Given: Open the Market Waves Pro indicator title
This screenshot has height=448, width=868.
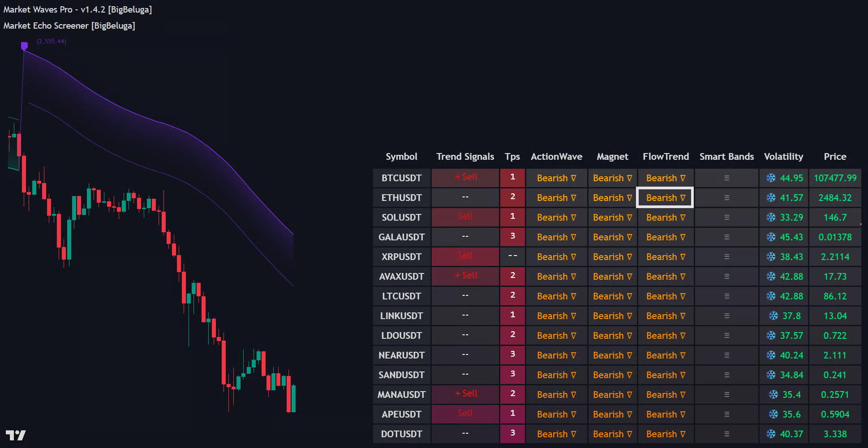Looking at the screenshot, I should pos(77,9).
